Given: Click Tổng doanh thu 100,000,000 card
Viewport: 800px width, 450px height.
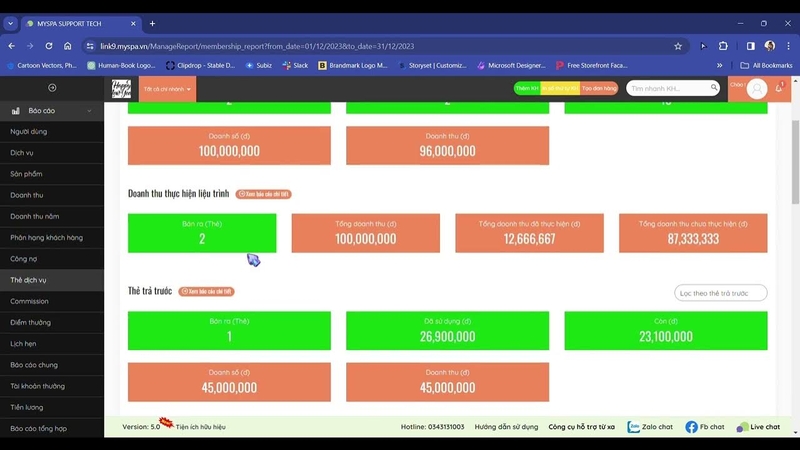Looking at the screenshot, I should tap(366, 233).
